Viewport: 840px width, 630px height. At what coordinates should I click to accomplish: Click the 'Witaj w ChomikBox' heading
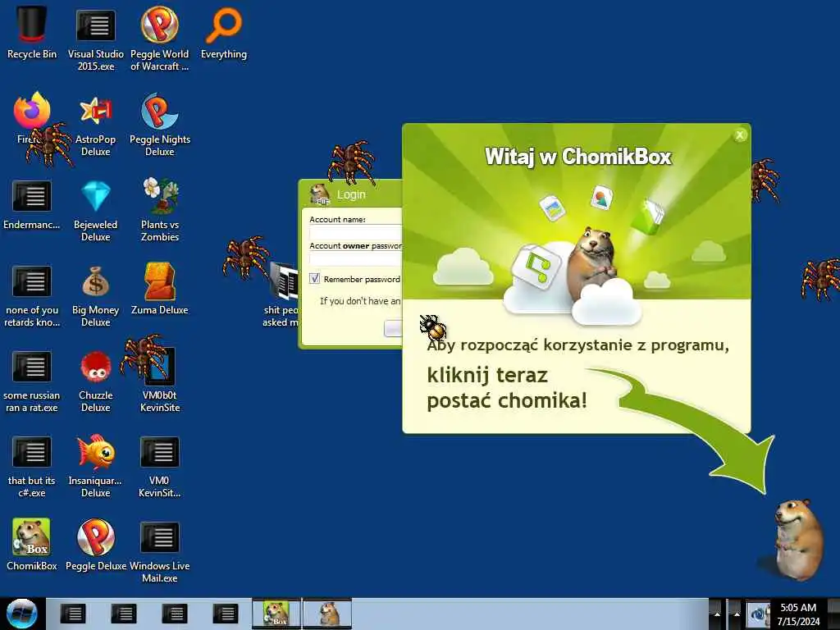pos(577,157)
